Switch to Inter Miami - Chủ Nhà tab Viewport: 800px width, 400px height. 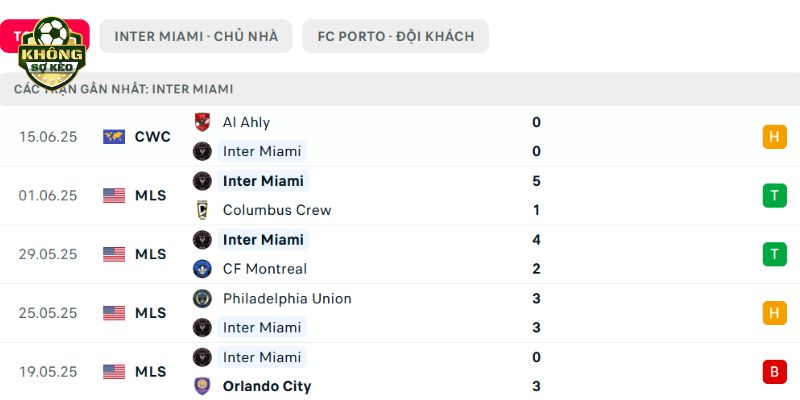196,36
